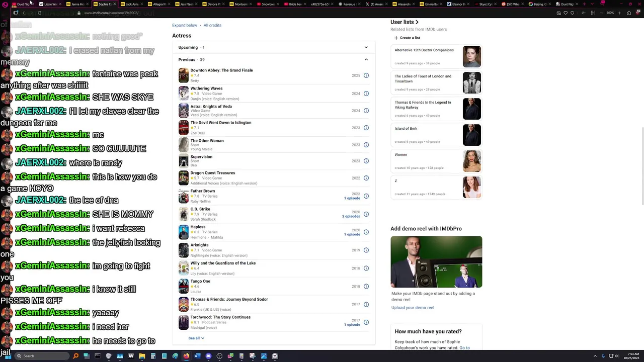Click See all to show more credits
The image size is (644, 362).
click(x=196, y=338)
